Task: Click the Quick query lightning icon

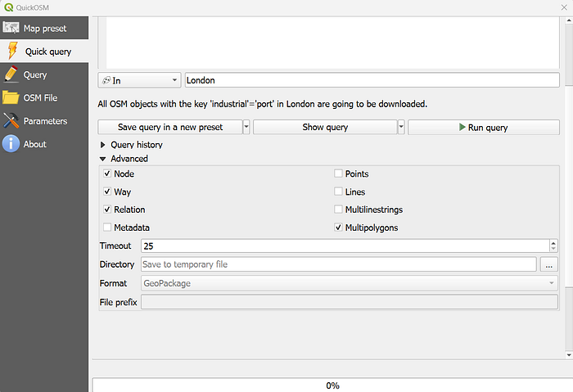Action: point(12,51)
